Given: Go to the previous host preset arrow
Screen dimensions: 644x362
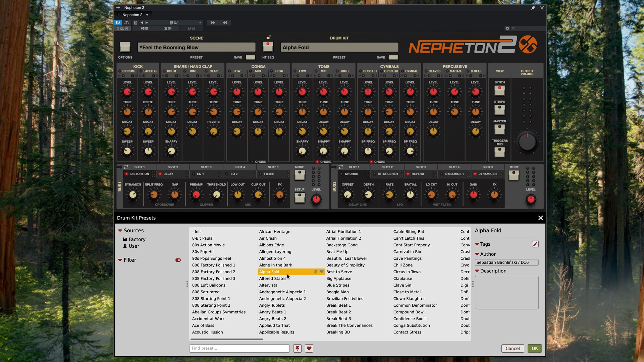Looking at the screenshot, I should [x=142, y=23].
